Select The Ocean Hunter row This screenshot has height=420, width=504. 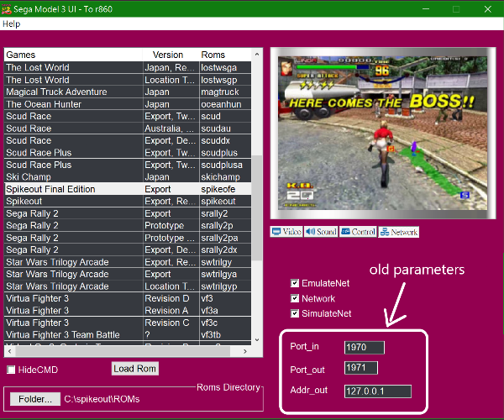coord(128,104)
